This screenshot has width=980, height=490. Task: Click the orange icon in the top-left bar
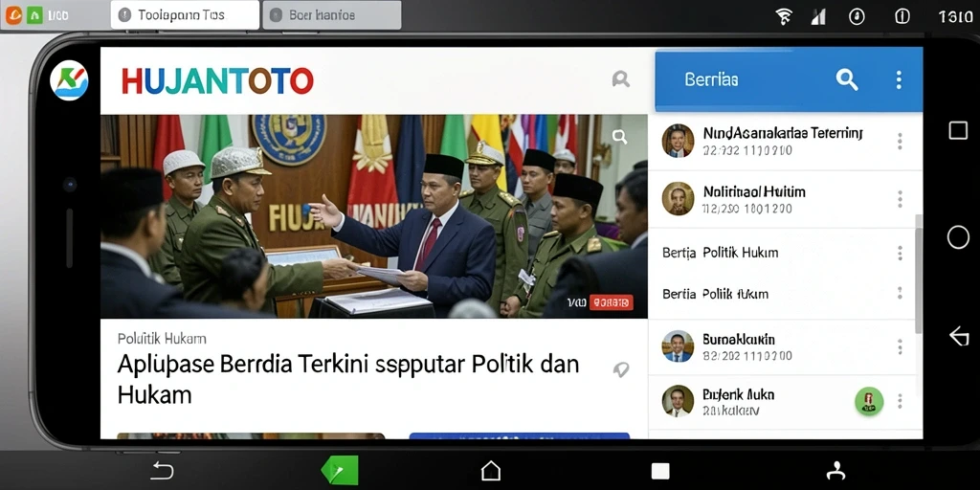click(x=13, y=15)
